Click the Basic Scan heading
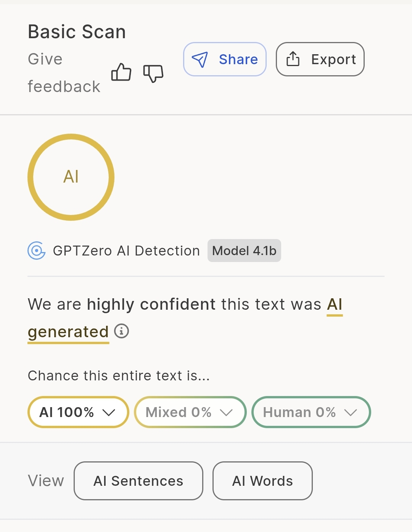412x532 pixels. tap(77, 32)
